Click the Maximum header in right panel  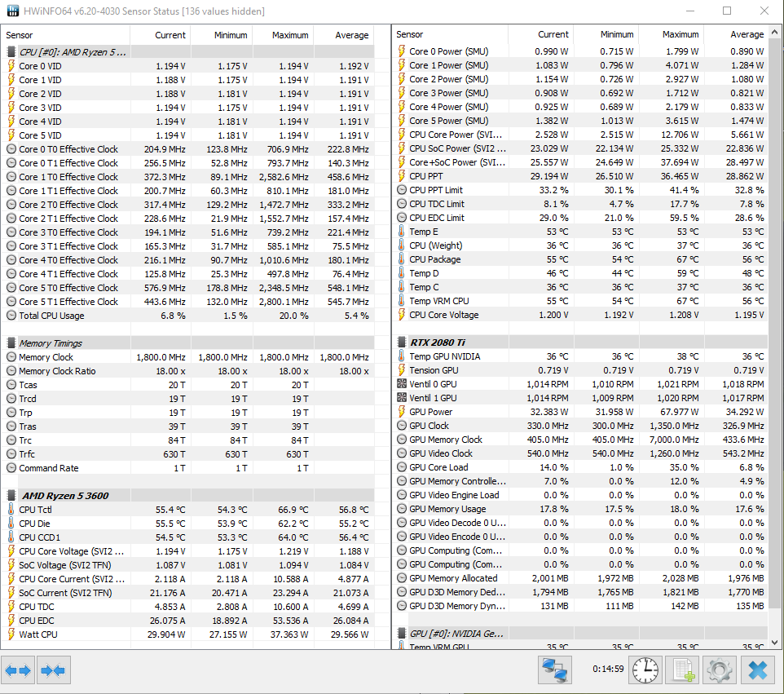pos(680,34)
